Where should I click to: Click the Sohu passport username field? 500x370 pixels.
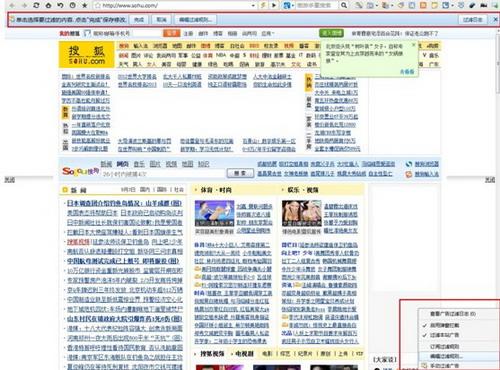[x=127, y=33]
